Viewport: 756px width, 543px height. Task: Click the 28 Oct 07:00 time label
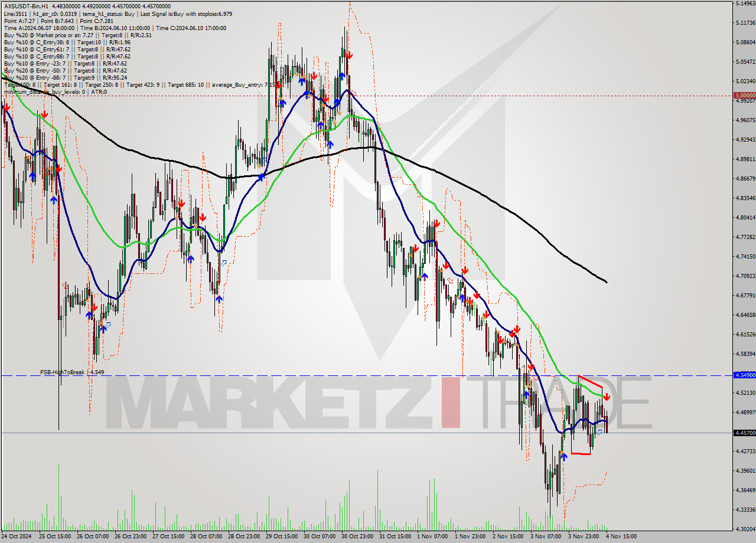(205, 537)
